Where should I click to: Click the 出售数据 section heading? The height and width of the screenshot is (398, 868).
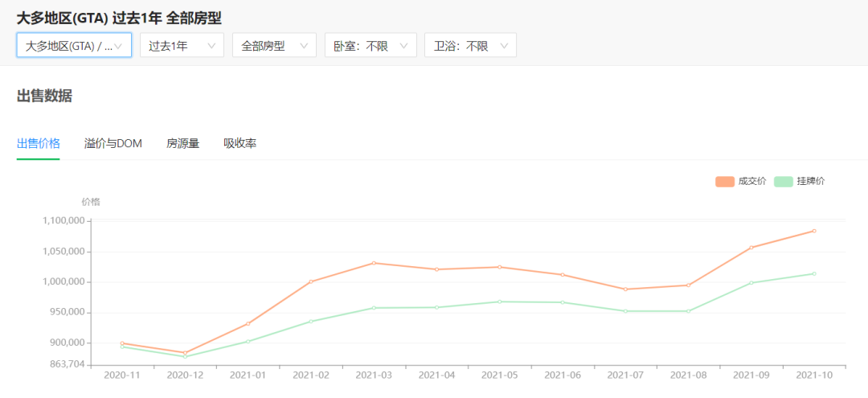[44, 96]
